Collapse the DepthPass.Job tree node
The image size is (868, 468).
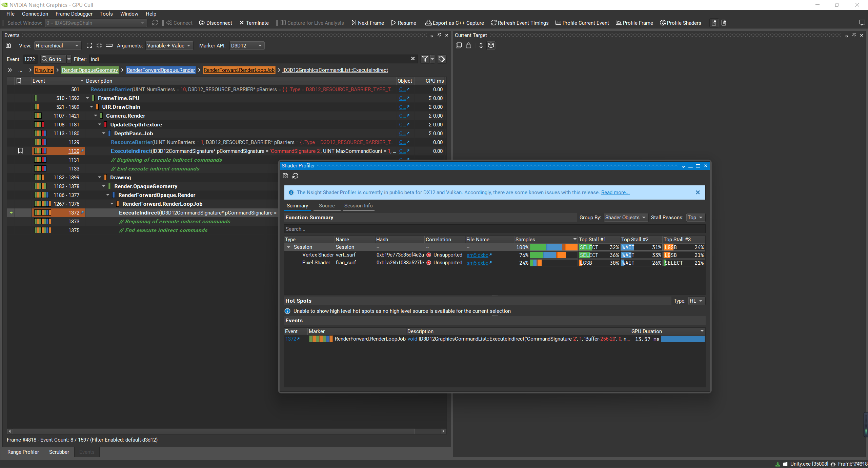[104, 133]
